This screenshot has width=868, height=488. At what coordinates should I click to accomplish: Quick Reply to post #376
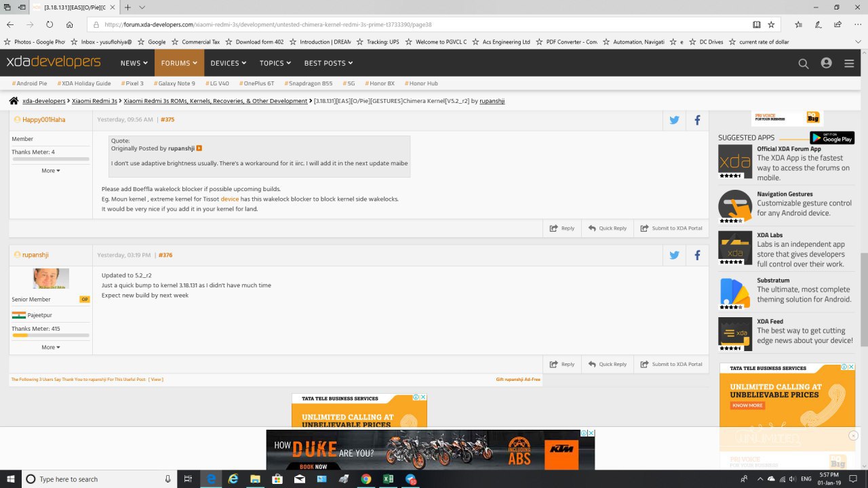(x=608, y=364)
